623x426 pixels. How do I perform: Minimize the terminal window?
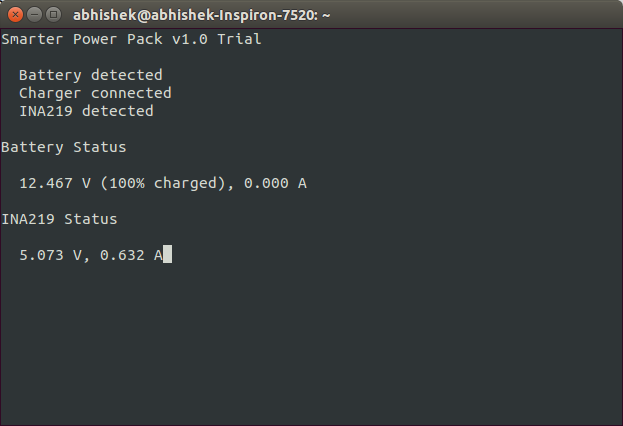click(35, 15)
